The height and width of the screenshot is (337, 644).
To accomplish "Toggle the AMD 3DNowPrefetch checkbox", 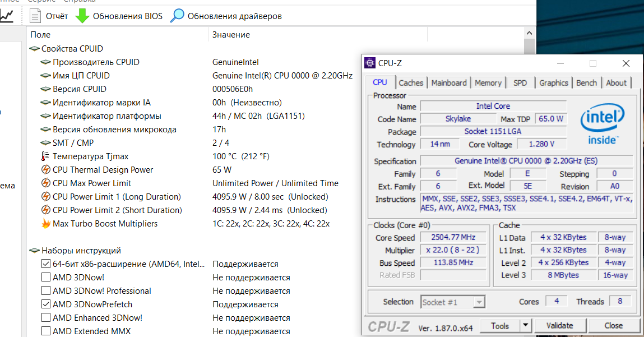I will click(x=46, y=304).
